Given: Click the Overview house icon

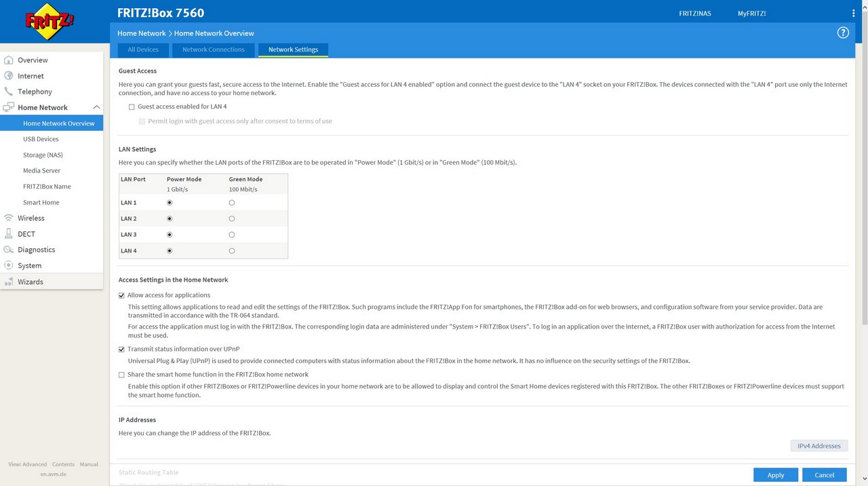Looking at the screenshot, I should (x=9, y=60).
